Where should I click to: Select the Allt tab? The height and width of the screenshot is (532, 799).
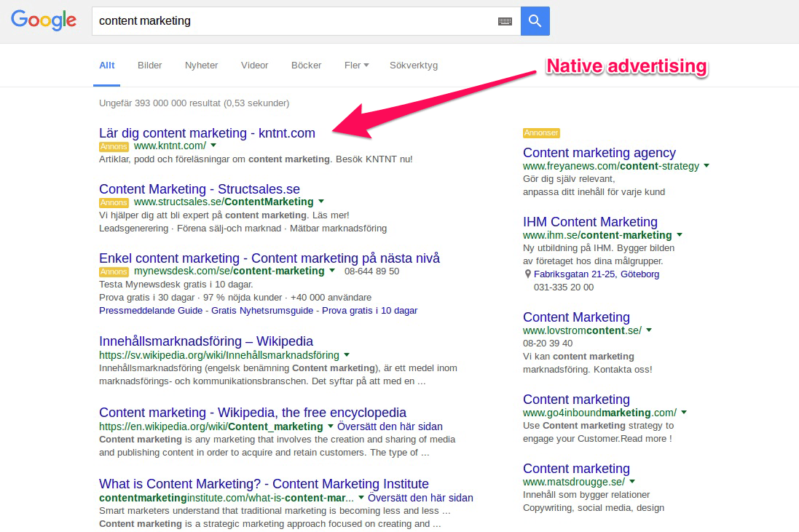click(107, 65)
